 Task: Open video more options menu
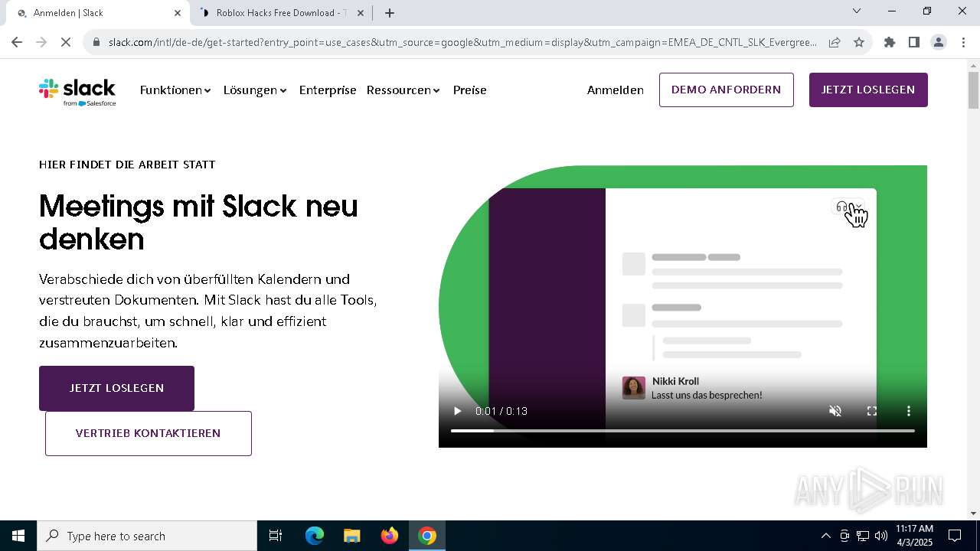tap(908, 411)
